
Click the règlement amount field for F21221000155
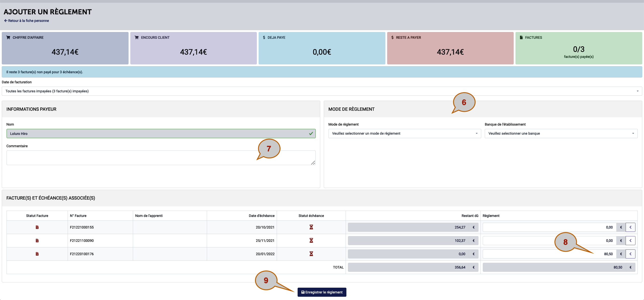[x=549, y=227]
